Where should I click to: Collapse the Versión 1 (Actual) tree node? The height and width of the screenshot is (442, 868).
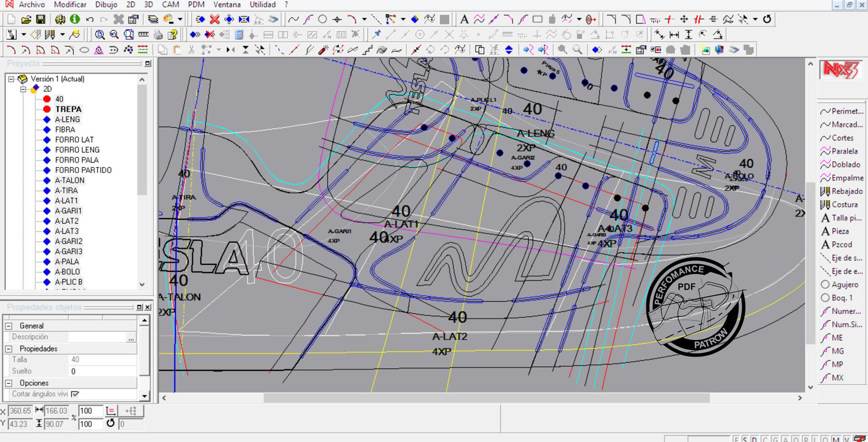coord(11,79)
